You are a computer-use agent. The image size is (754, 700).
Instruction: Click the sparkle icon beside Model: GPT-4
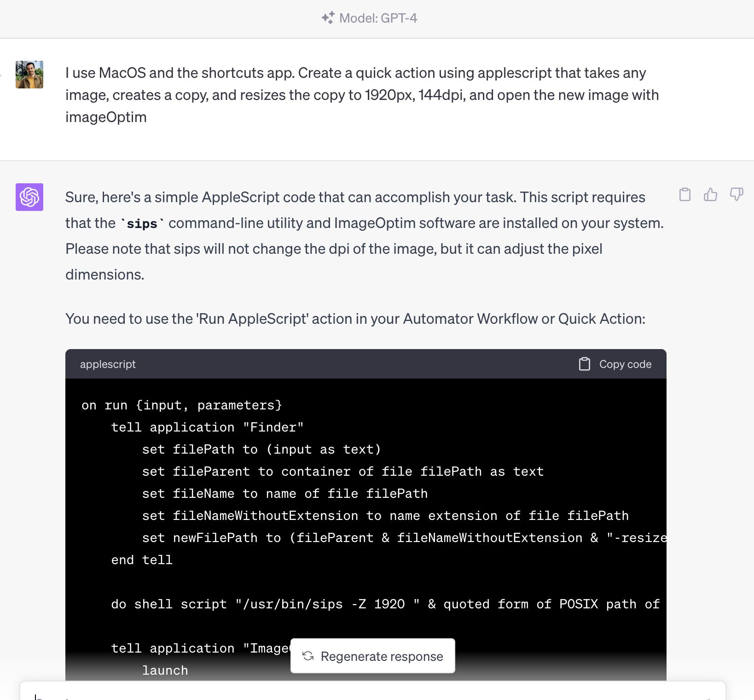click(328, 18)
